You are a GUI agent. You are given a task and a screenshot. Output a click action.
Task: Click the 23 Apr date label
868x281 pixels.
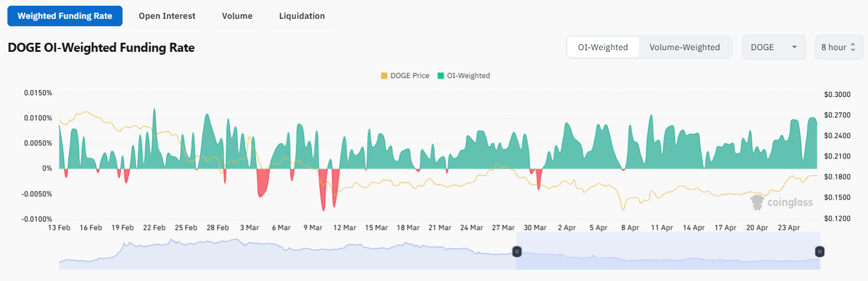(x=789, y=227)
